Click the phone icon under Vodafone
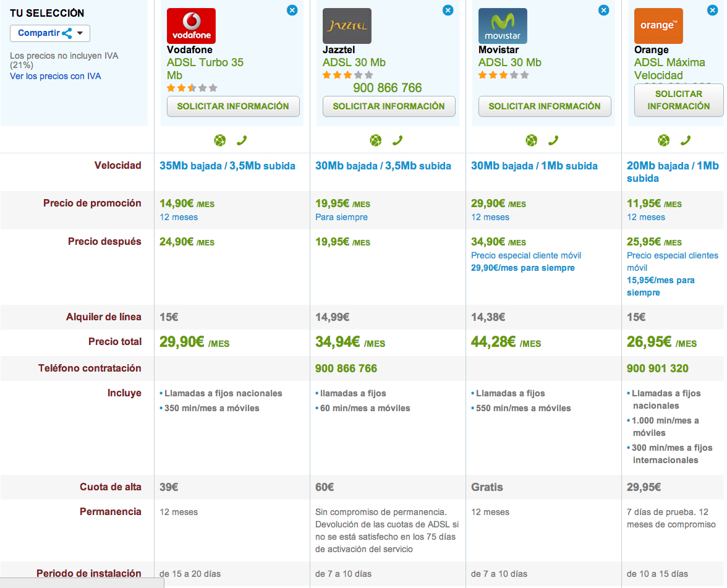 (x=242, y=140)
